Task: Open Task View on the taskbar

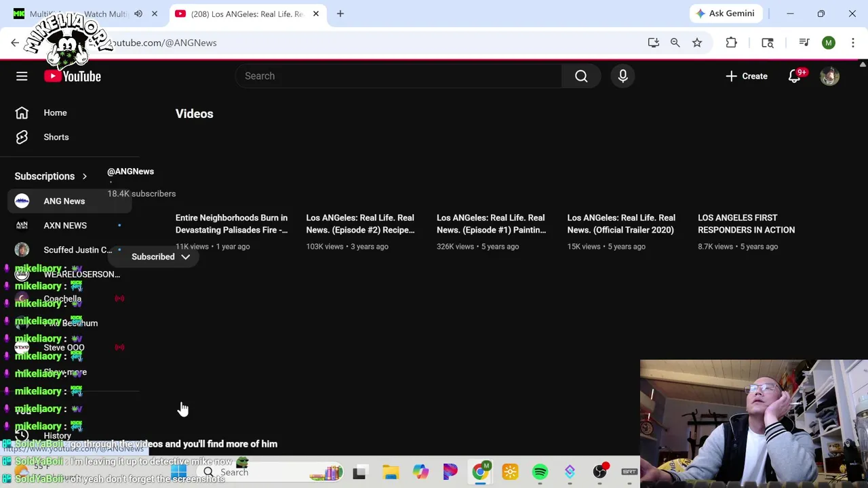Action: 359,472
